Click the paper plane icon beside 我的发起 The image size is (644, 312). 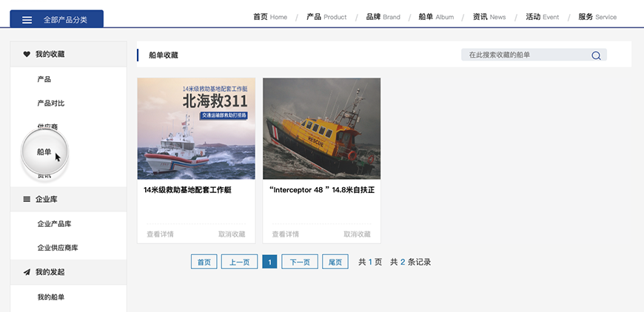click(27, 272)
